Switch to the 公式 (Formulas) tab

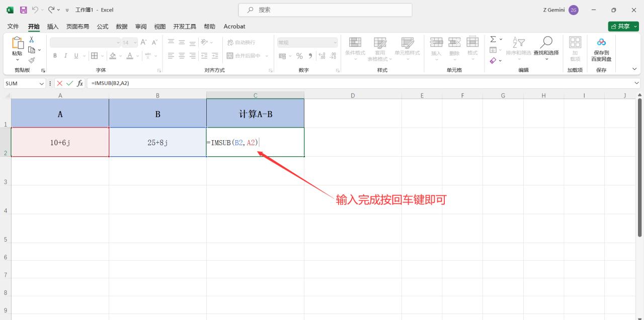coord(103,27)
